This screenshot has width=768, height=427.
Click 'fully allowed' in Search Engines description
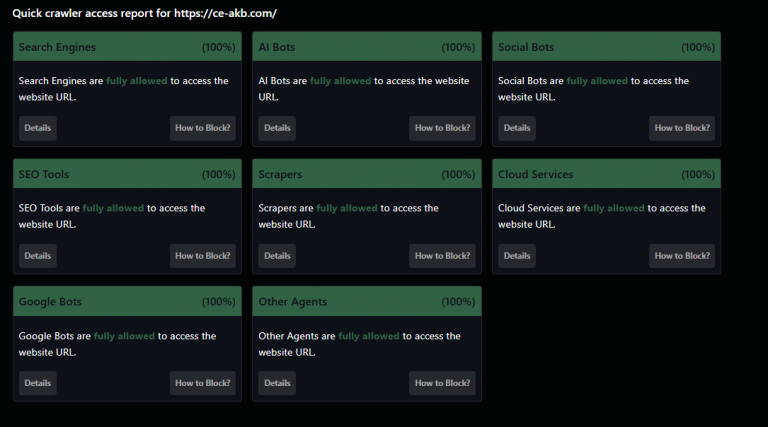click(x=137, y=81)
